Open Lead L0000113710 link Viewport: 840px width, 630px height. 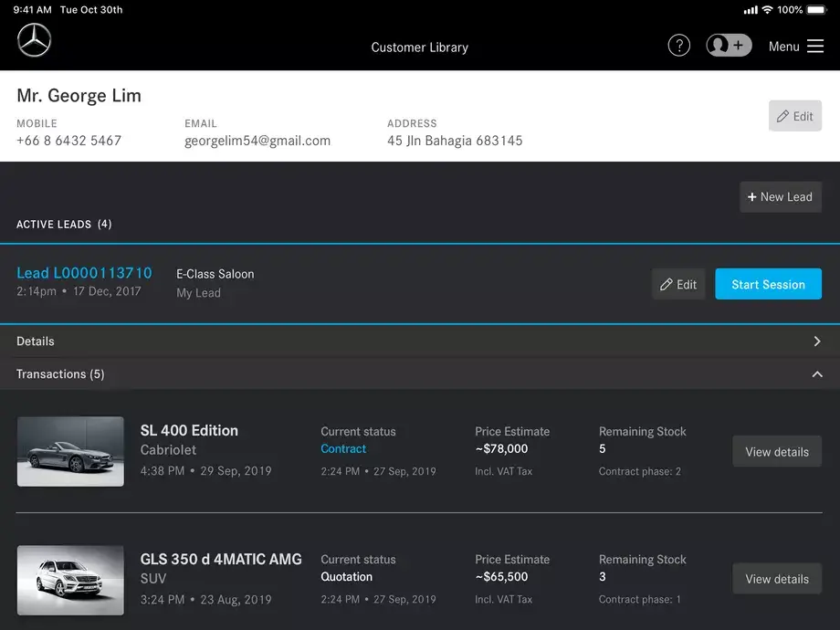coord(84,273)
